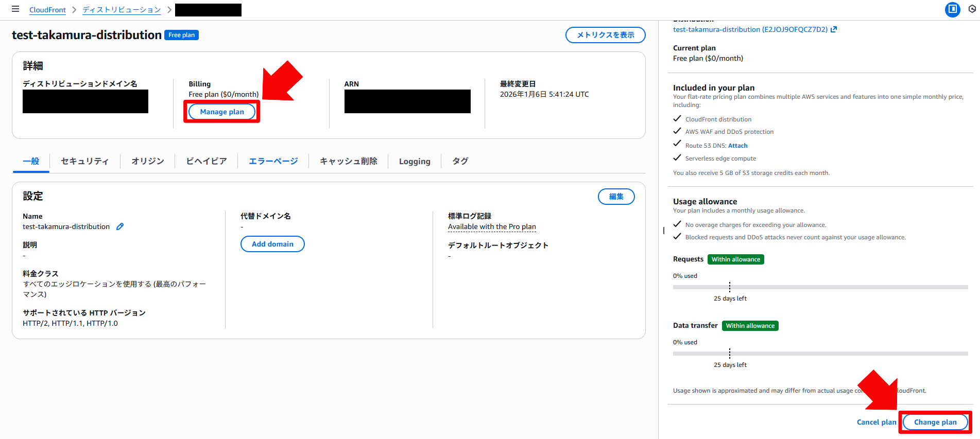This screenshot has height=439, width=980.
Task: Click the Manage plan button
Action: coord(222,112)
